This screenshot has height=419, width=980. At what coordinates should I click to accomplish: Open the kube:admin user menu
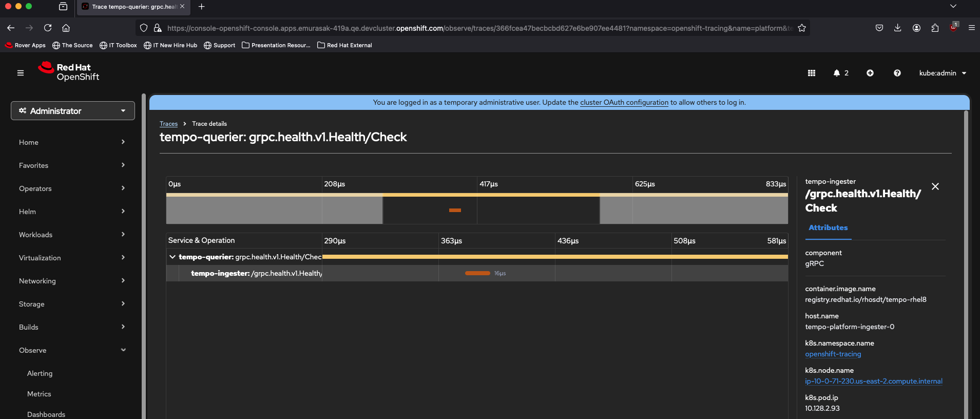tap(943, 73)
